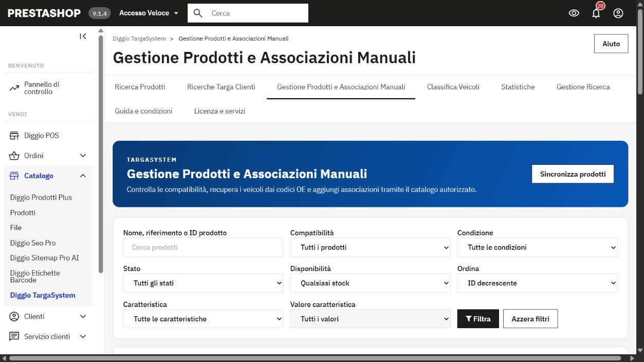Image resolution: width=644 pixels, height=362 pixels.
Task: Open the Ordina sorting dropdown
Action: 538,283
